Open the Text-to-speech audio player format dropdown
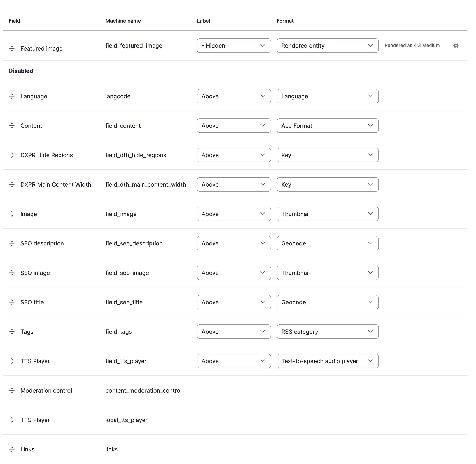 click(x=328, y=361)
